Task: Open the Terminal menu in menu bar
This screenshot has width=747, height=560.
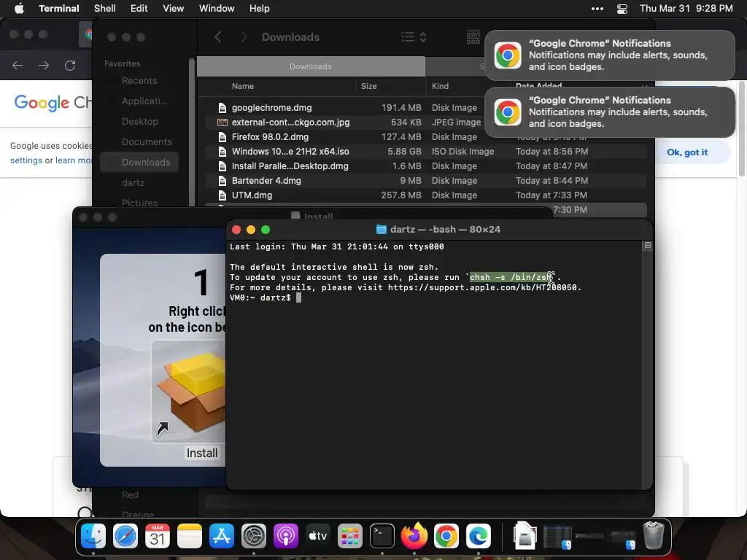Action: [58, 8]
